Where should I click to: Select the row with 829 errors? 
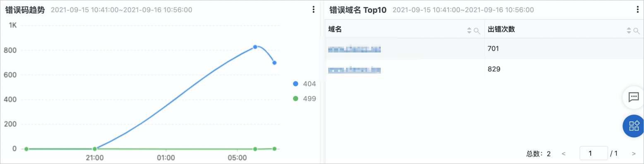point(484,69)
